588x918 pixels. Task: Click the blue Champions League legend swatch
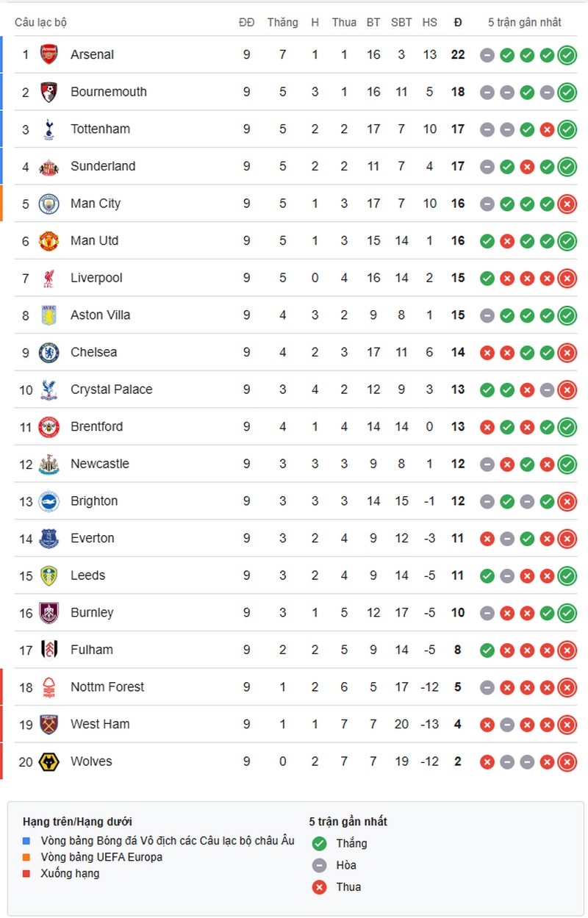27,841
